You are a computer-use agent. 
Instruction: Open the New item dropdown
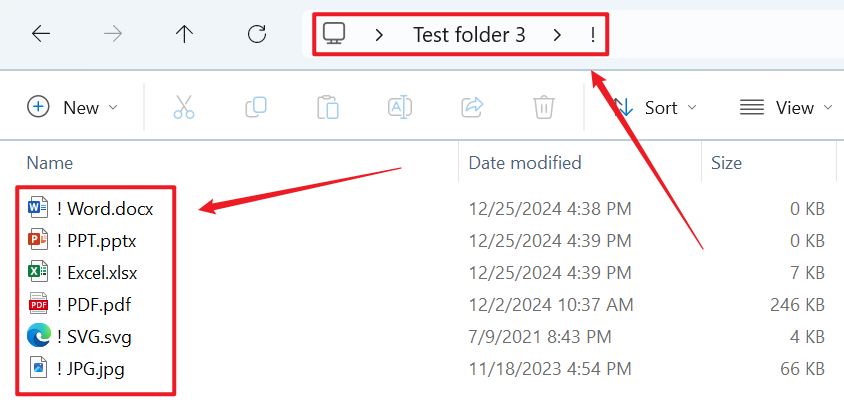pyautogui.click(x=73, y=107)
